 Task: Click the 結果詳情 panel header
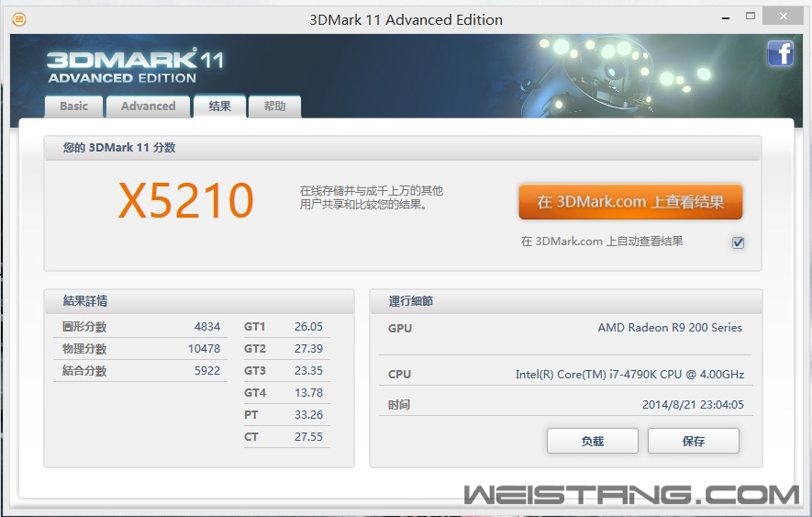[x=199, y=301]
